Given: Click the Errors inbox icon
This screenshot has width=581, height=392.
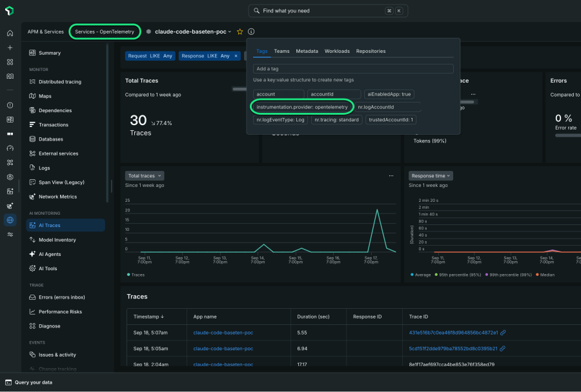Looking at the screenshot, I should (32, 297).
